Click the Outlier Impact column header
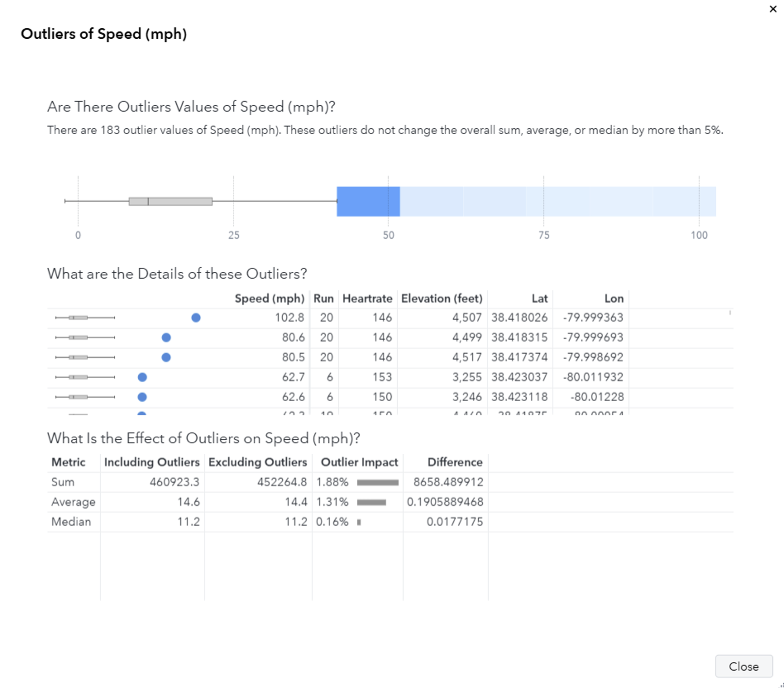 click(x=359, y=462)
